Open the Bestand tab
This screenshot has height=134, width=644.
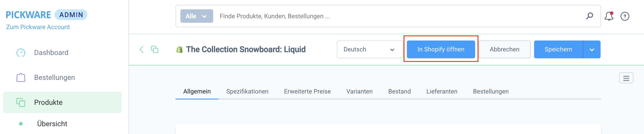coord(399,91)
